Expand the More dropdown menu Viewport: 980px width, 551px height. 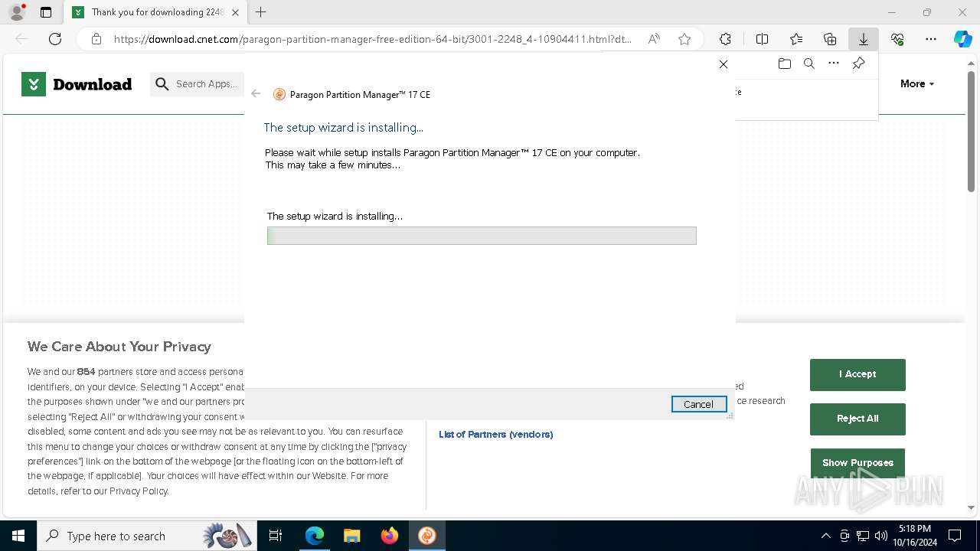coord(917,84)
